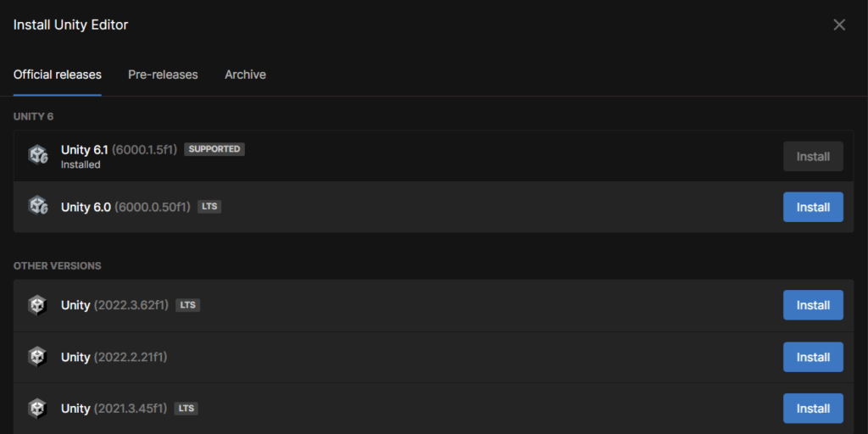Click the Unity 6.1 cube icon

(x=38, y=155)
